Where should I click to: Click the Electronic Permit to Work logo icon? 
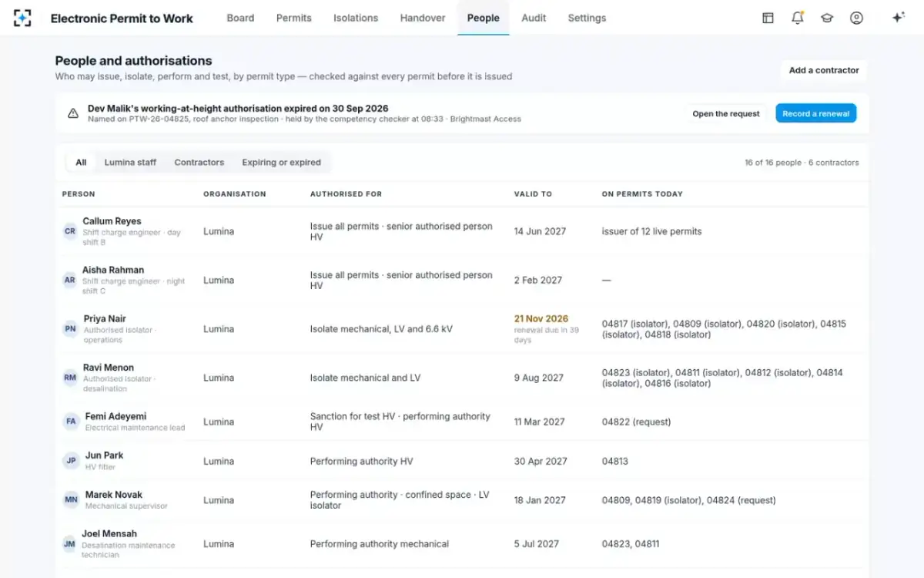click(22, 18)
